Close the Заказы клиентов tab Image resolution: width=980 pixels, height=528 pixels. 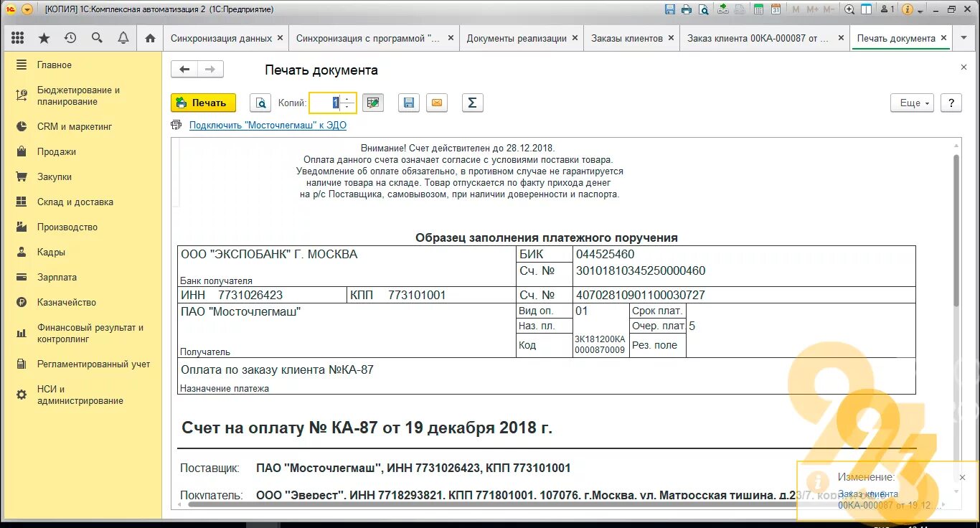(x=670, y=38)
